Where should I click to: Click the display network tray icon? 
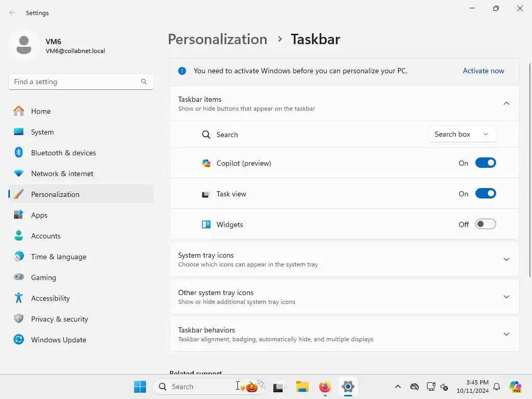(x=431, y=387)
